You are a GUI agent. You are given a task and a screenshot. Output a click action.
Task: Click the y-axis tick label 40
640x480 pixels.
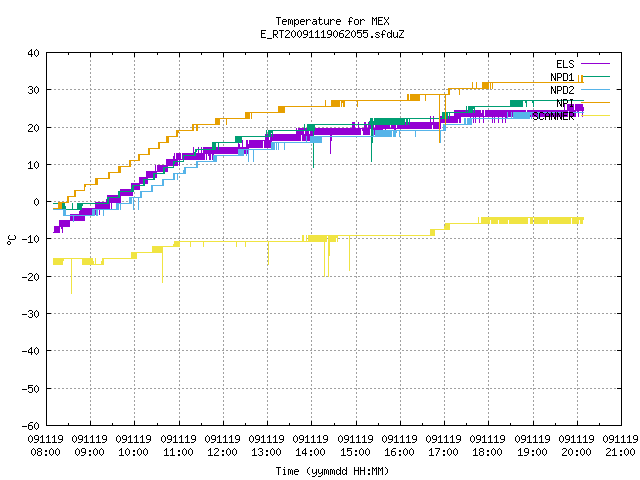[x=33, y=53]
